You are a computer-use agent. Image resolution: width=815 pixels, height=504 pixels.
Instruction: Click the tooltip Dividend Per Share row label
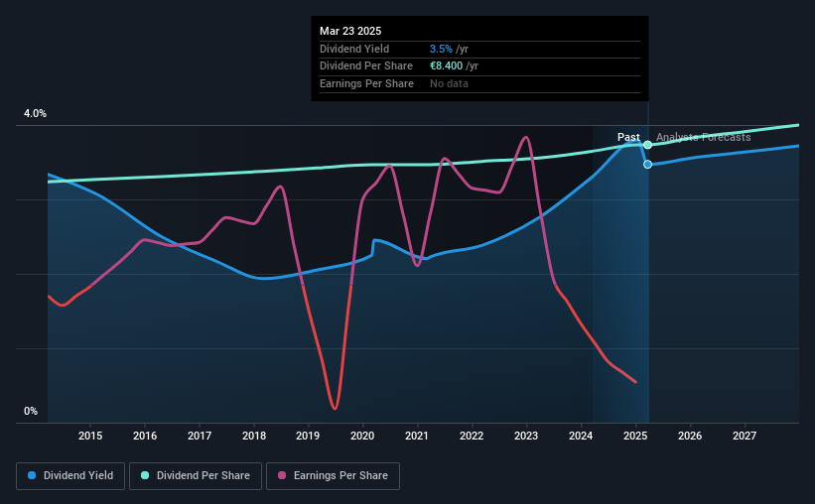tap(366, 66)
